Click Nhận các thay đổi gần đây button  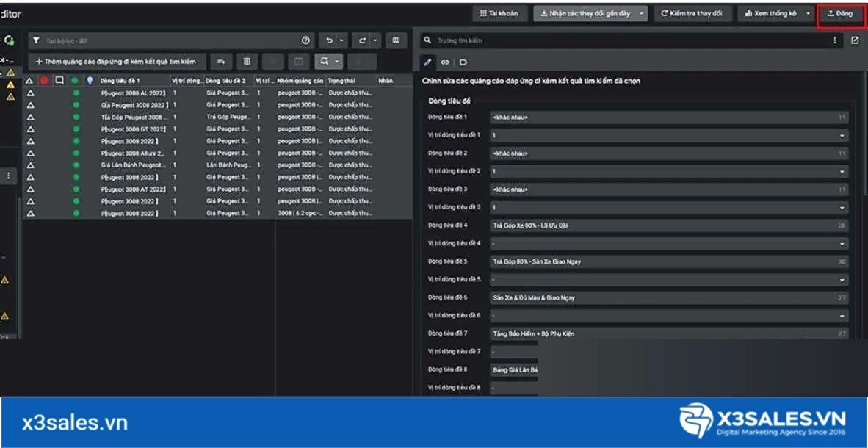(585, 13)
